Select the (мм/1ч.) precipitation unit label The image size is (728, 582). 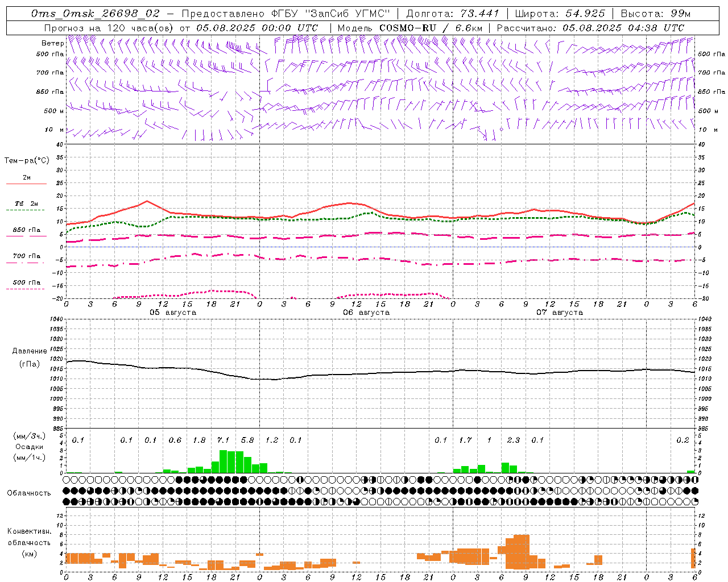pos(30,458)
